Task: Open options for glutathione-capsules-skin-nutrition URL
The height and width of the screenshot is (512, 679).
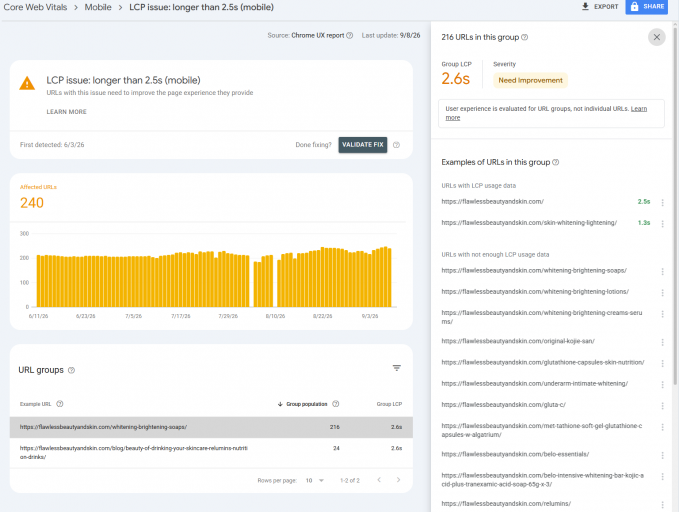Action: [662, 363]
